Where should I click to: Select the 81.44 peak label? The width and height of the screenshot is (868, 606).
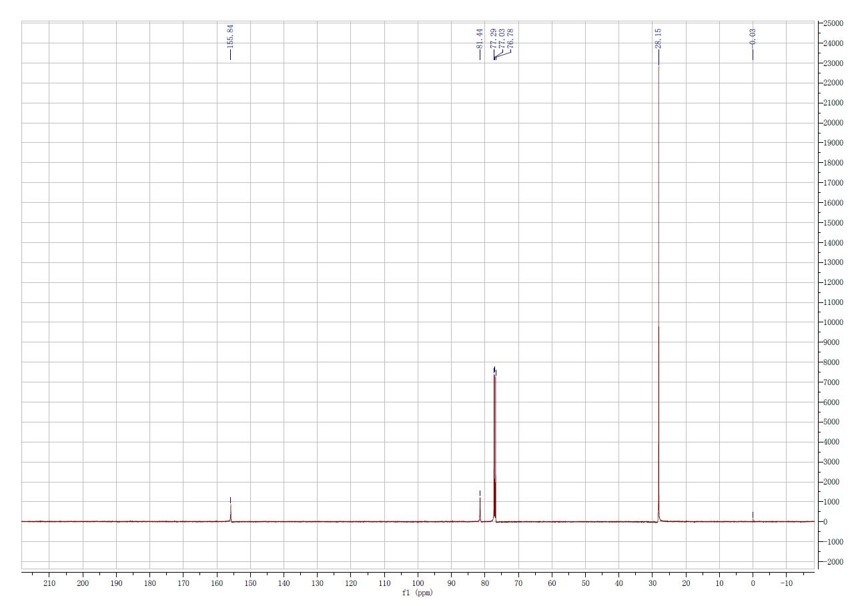480,39
